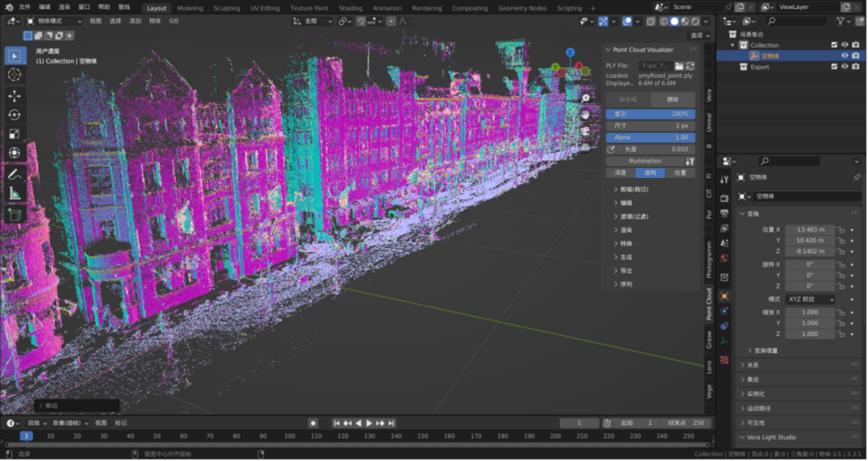Image resolution: width=868 pixels, height=461 pixels.
Task: Open the GIS menu in viewport header
Action: click(x=174, y=21)
